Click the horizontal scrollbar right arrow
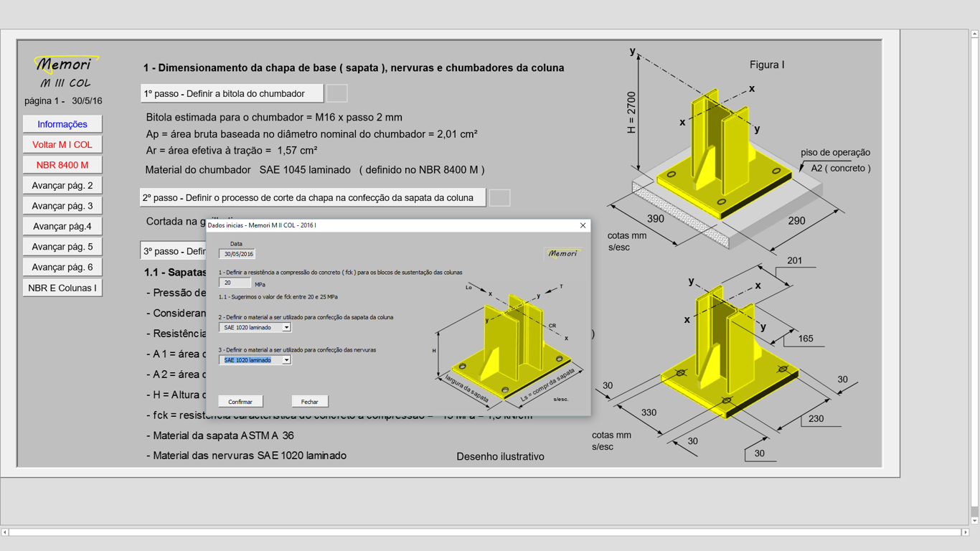The height and width of the screenshot is (551, 980). (965, 532)
